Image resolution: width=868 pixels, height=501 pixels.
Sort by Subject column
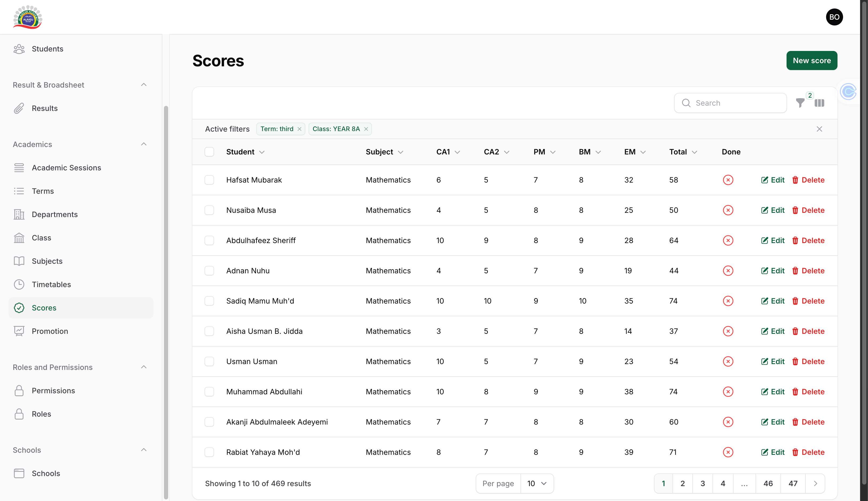click(x=384, y=152)
